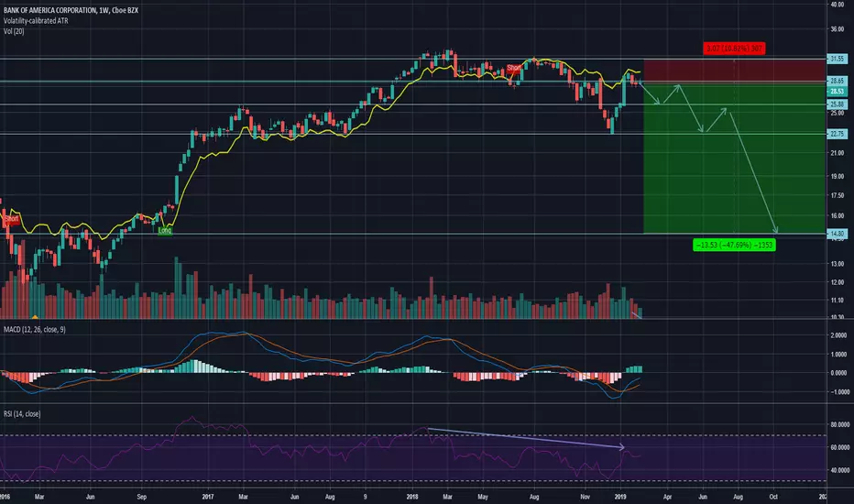Click the 19.00 price axis value
854x504 pixels.
838,177
